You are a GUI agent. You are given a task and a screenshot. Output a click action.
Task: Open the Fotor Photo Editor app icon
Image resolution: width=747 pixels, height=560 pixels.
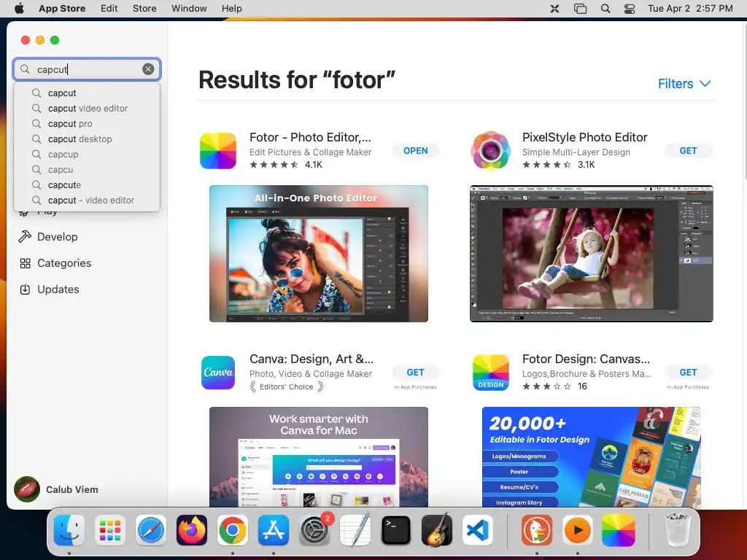coord(218,151)
